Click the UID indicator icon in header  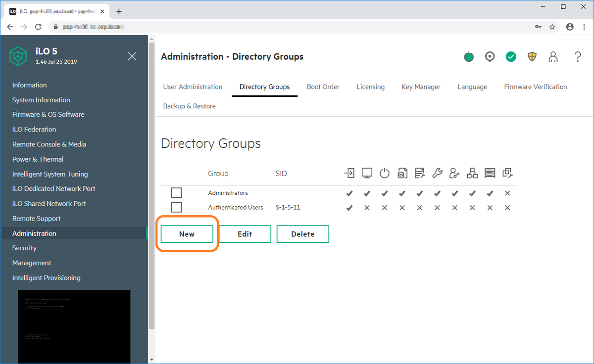(490, 57)
